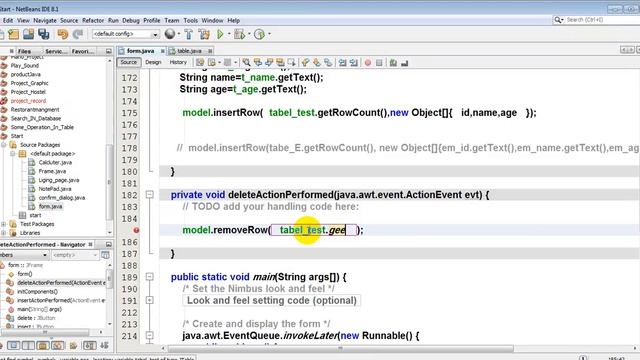The image size is (640, 360).
Task: Switch to the Design view button
Action: [x=153, y=62]
